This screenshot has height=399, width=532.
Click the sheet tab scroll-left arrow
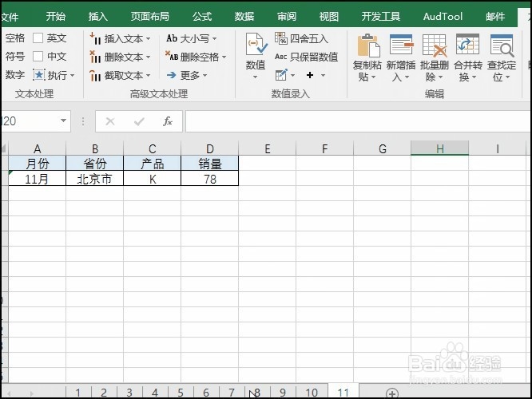(9, 393)
